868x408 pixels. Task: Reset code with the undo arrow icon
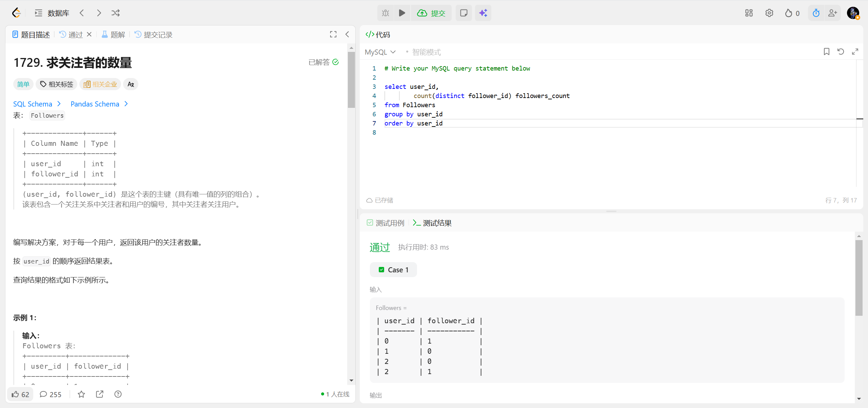[841, 52]
